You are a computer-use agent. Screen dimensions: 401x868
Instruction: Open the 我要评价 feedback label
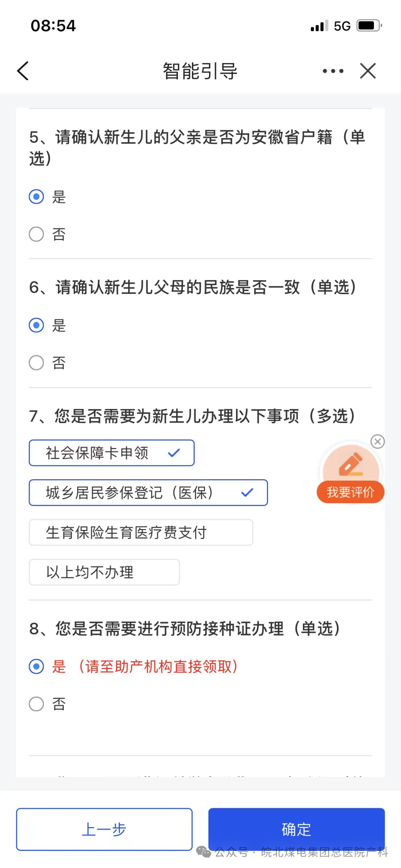351,492
